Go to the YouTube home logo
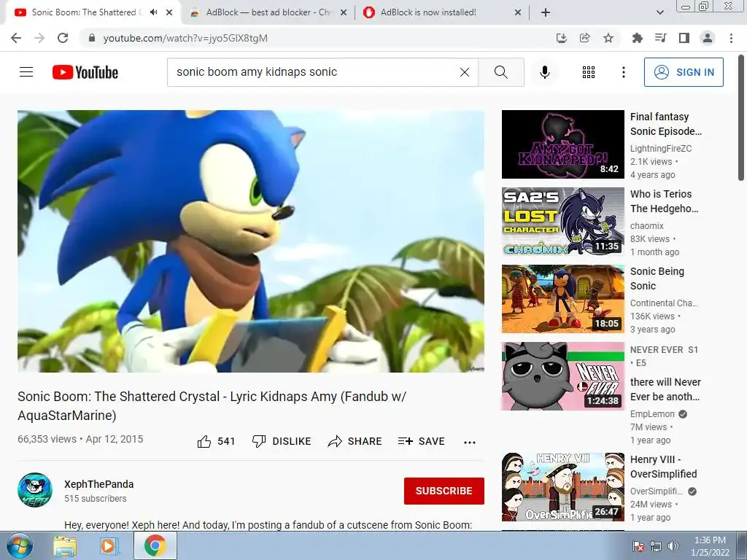 85,72
